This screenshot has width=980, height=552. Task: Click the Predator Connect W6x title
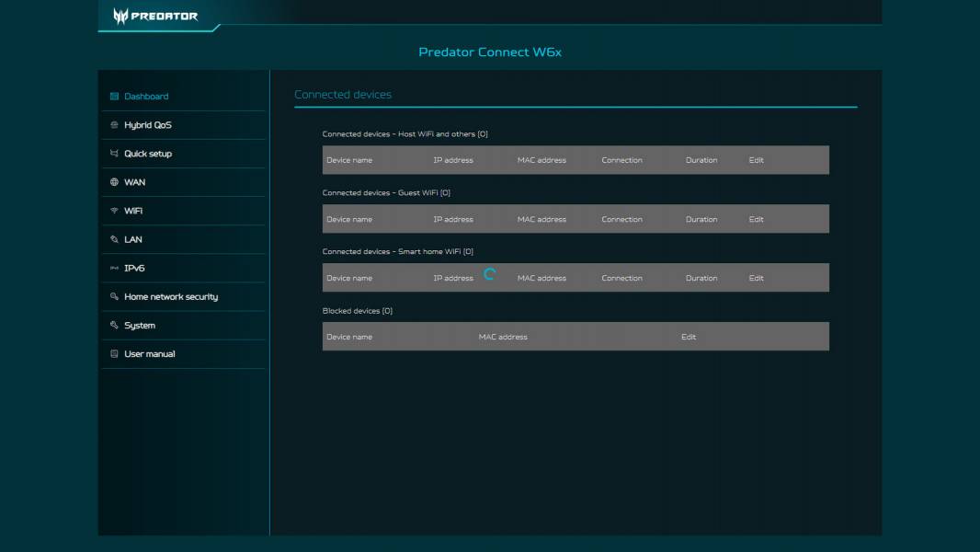click(490, 52)
